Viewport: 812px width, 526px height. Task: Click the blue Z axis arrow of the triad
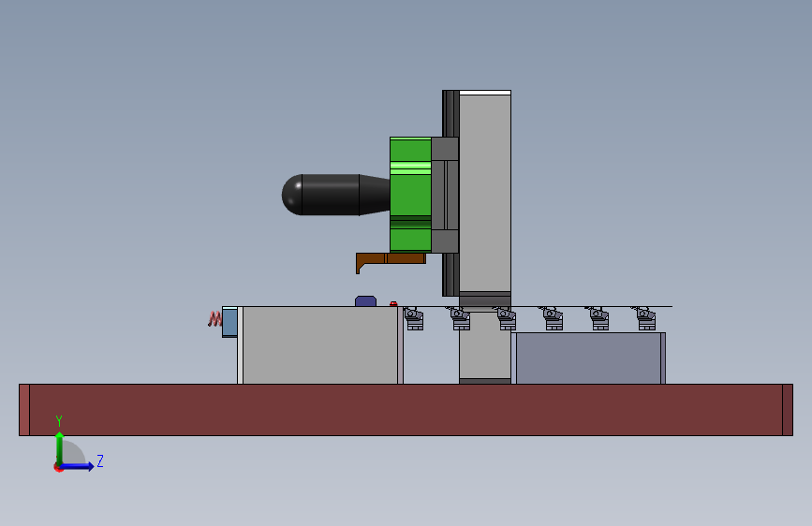coord(78,466)
